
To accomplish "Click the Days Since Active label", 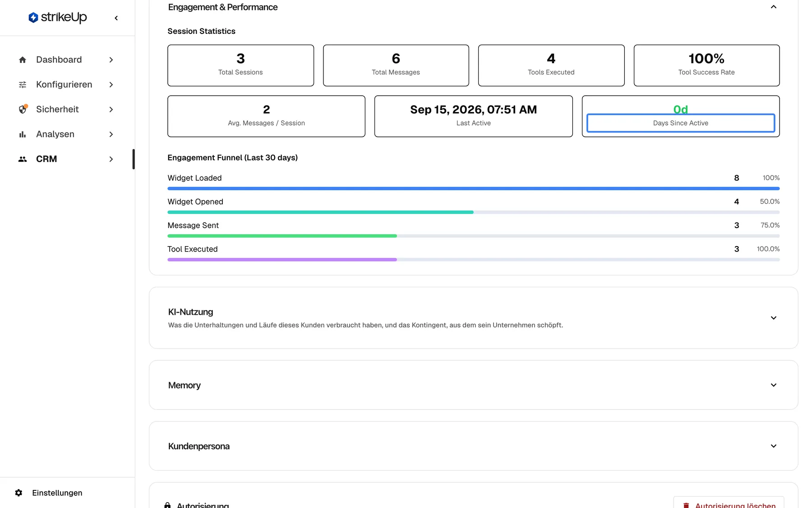I will pos(680,123).
